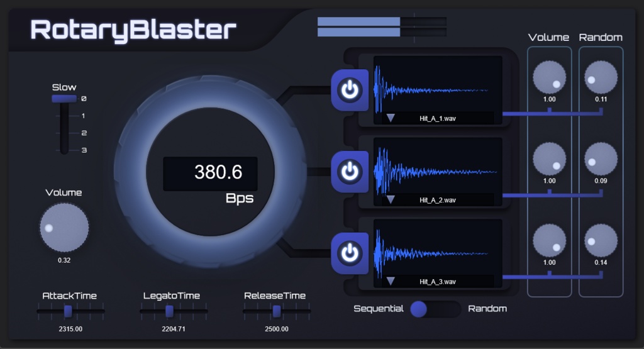Click the Sequential label
The width and height of the screenshot is (644, 349).
[379, 308]
